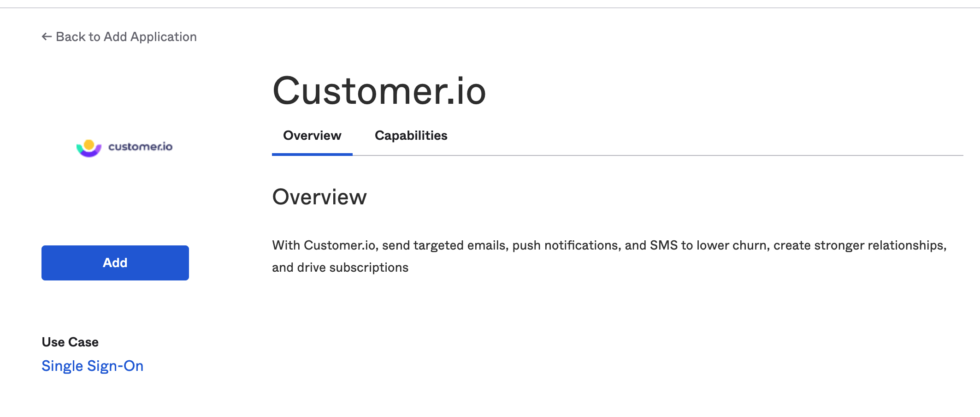Screen dimensions: 980x417
Task: Click the Back to Add Application link
Action: 126,36
